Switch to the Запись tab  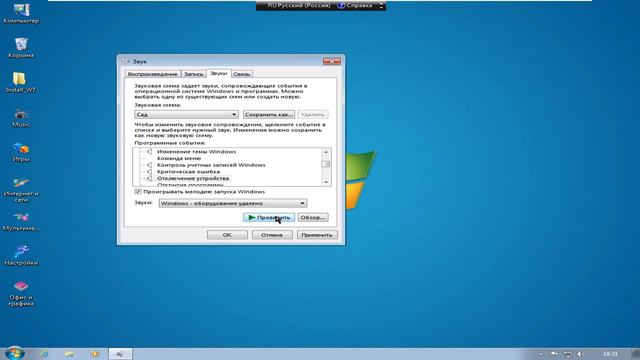pos(193,74)
